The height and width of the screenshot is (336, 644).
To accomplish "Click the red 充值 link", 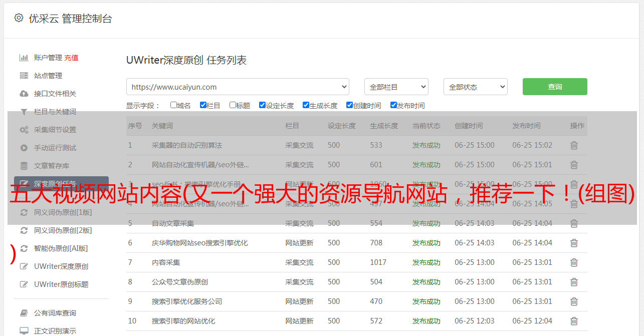I will (x=71, y=58).
